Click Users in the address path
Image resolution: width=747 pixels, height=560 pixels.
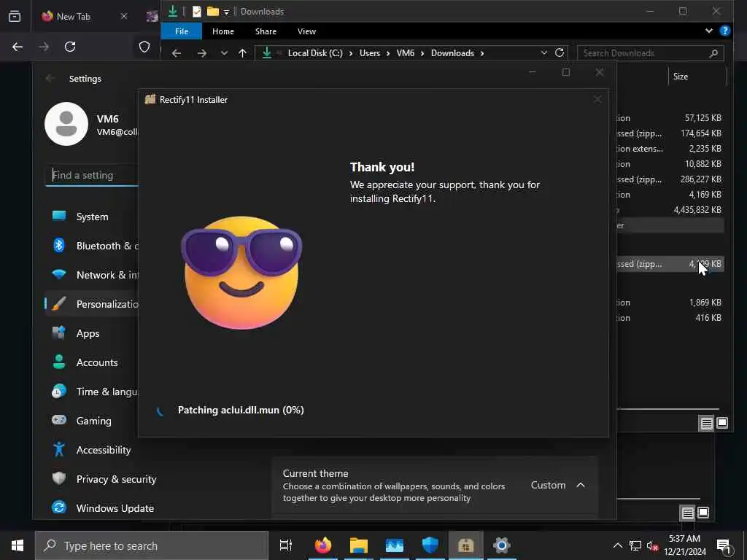pos(370,53)
